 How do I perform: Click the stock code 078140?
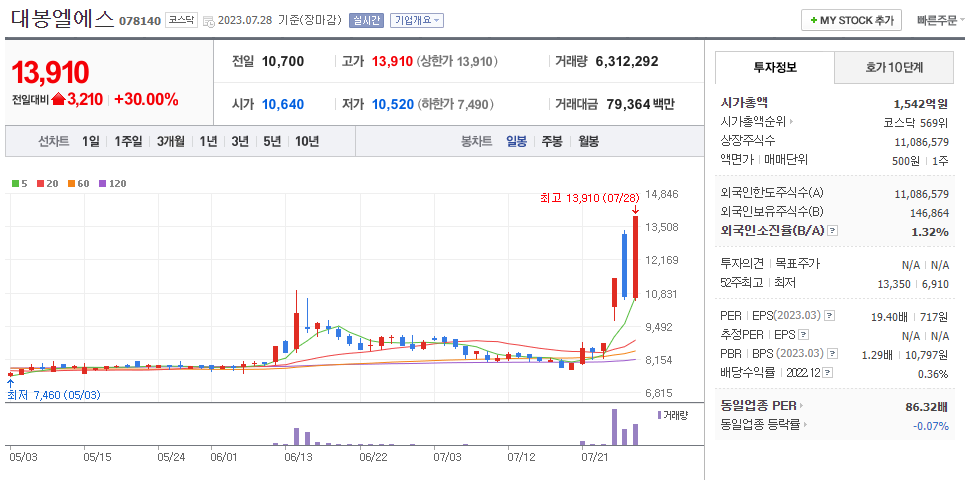pos(140,21)
